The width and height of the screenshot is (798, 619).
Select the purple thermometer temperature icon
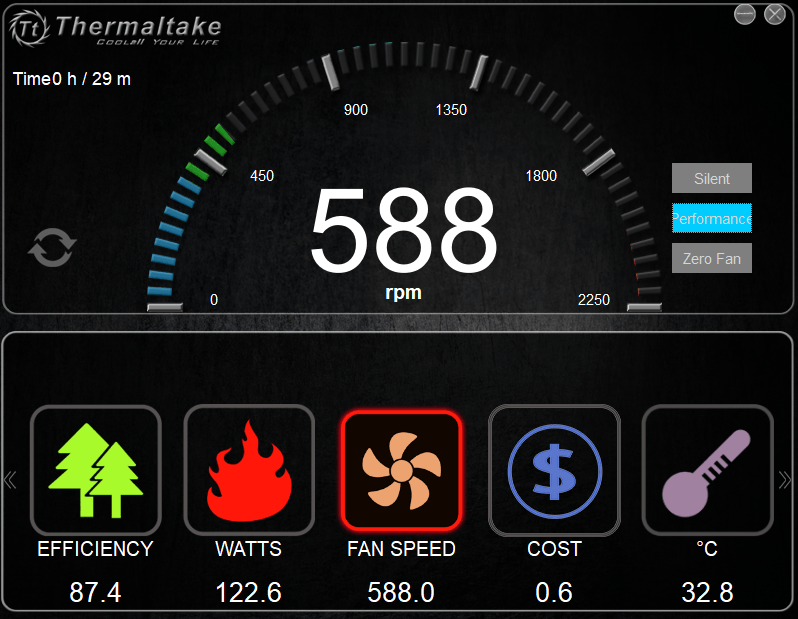pos(707,470)
